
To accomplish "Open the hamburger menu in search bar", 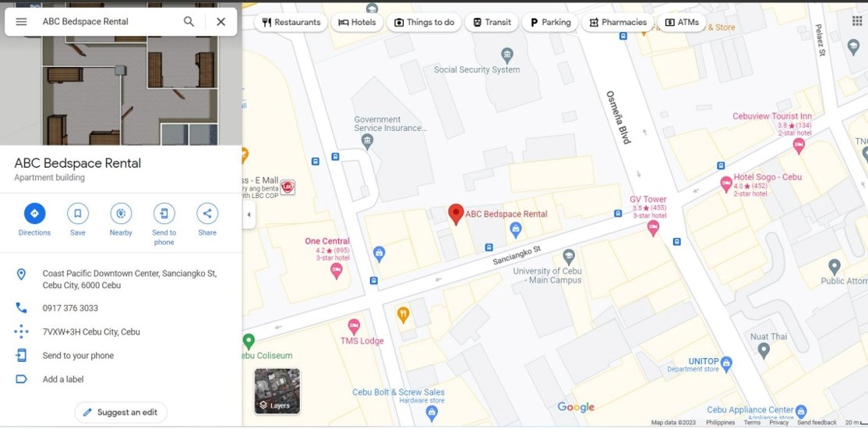I will point(21,22).
